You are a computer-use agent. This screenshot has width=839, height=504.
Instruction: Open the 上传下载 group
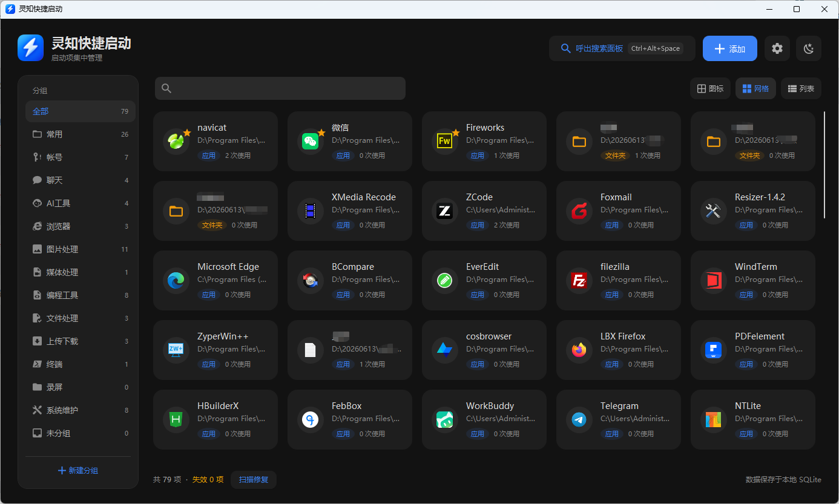pyautogui.click(x=81, y=341)
